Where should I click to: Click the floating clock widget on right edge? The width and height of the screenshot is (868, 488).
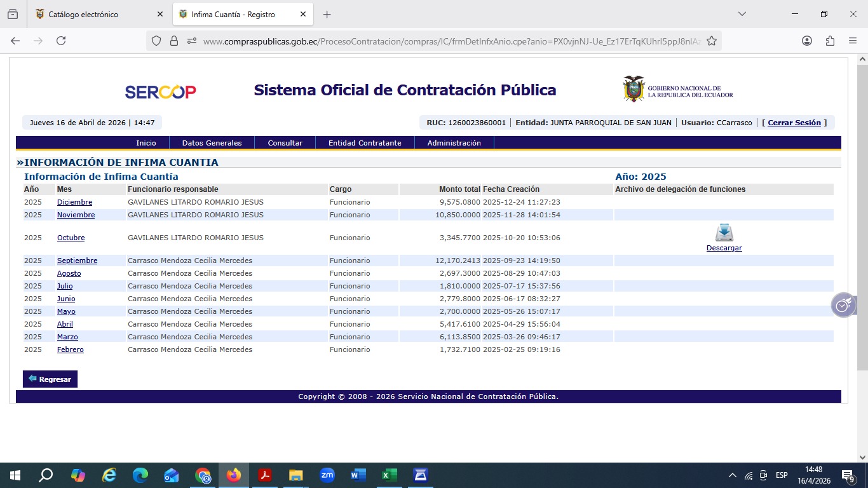coord(843,306)
